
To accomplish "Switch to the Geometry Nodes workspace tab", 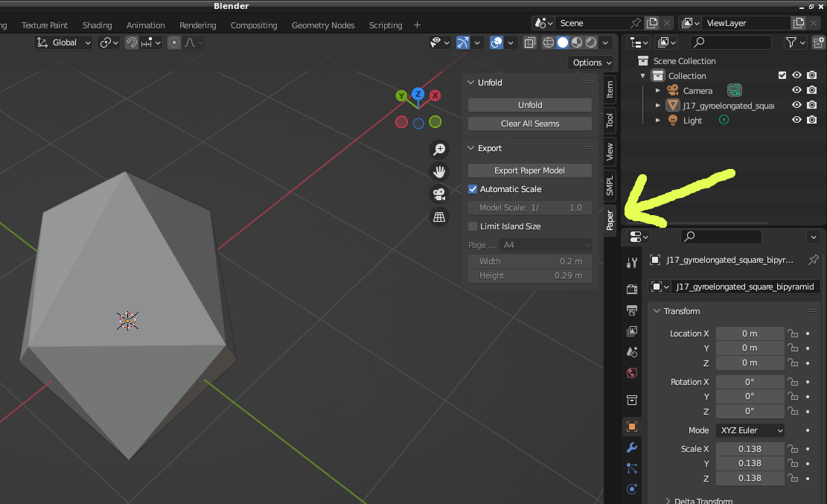I will coord(323,25).
